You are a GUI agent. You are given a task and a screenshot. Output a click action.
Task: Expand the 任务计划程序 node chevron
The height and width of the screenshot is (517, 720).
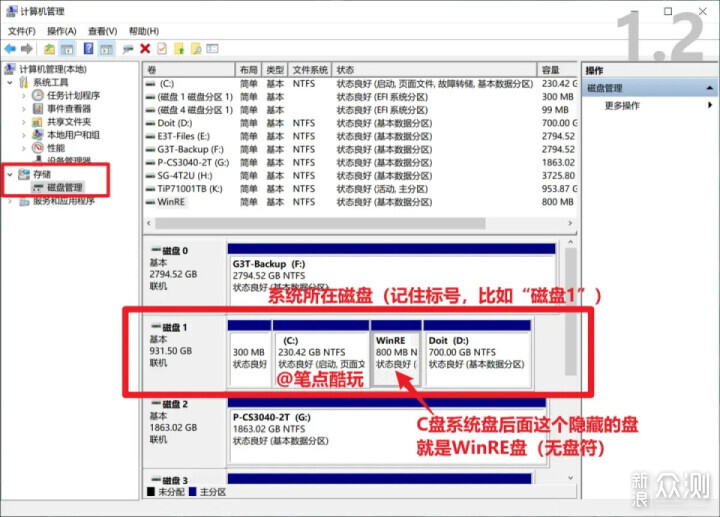tap(23, 96)
